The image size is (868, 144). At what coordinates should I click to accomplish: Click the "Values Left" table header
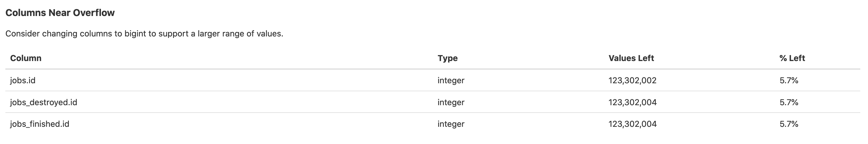[x=631, y=58]
